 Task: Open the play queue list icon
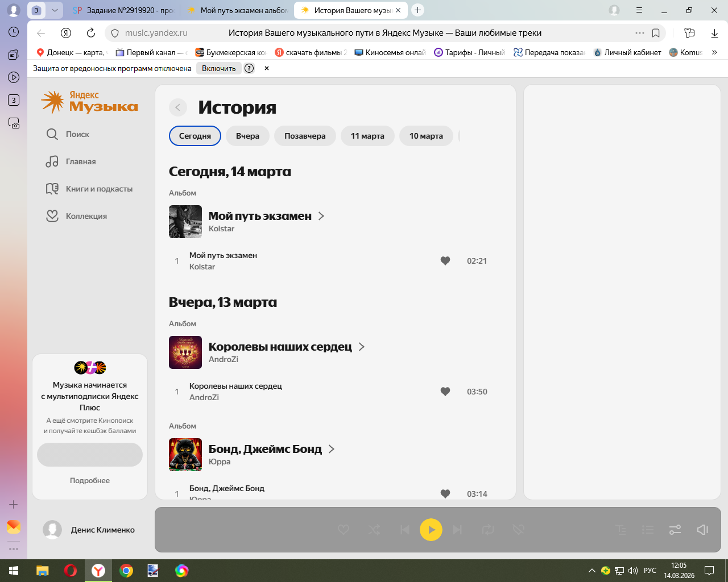pos(648,530)
